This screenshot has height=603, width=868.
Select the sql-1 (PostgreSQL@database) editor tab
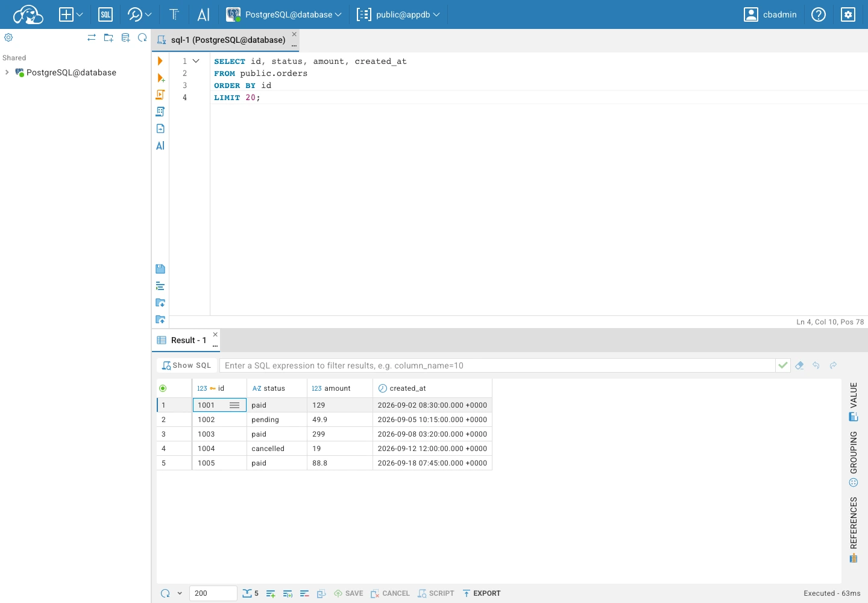pyautogui.click(x=222, y=40)
